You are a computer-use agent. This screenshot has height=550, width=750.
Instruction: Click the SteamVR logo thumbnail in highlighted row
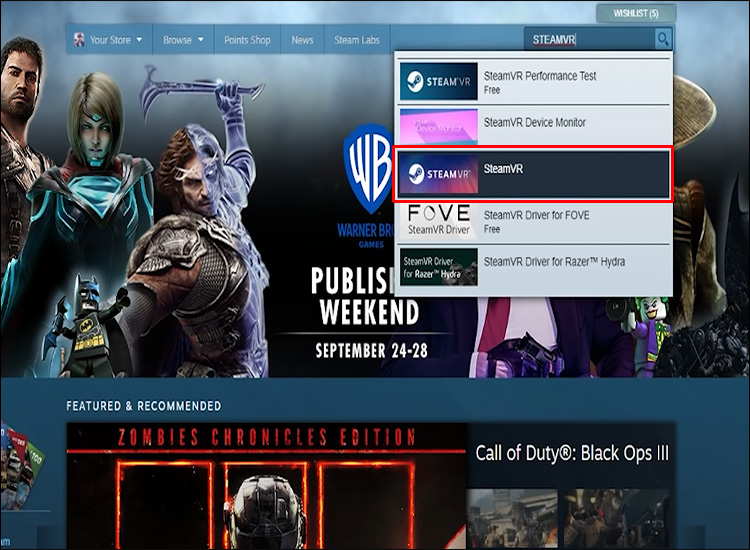(439, 174)
